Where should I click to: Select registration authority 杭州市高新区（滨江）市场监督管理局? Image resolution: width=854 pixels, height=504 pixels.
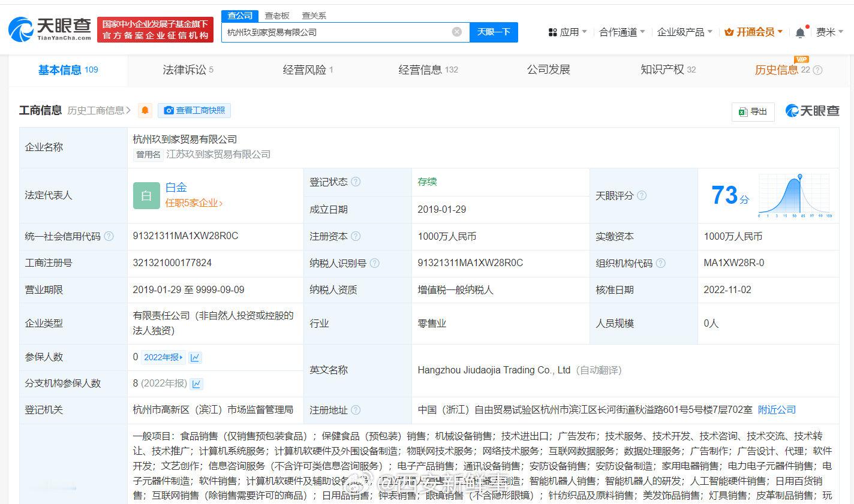click(213, 410)
